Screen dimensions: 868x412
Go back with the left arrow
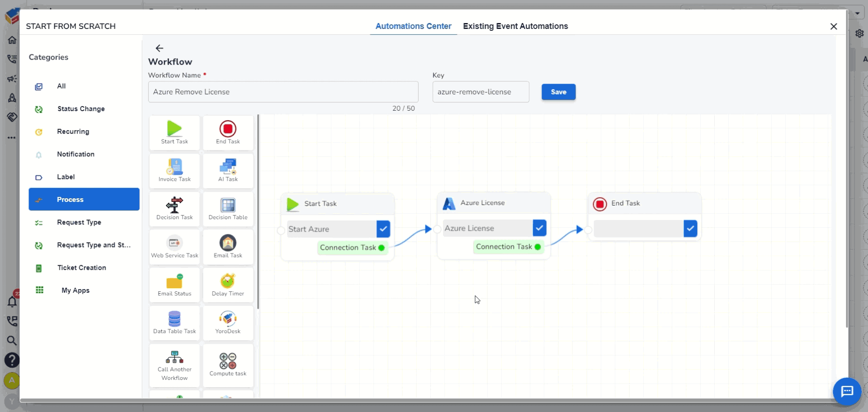[x=159, y=48]
